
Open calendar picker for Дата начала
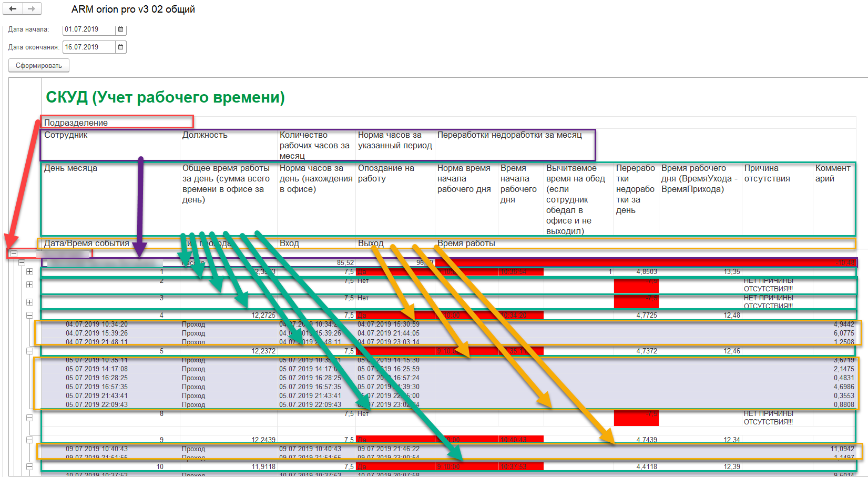click(121, 29)
